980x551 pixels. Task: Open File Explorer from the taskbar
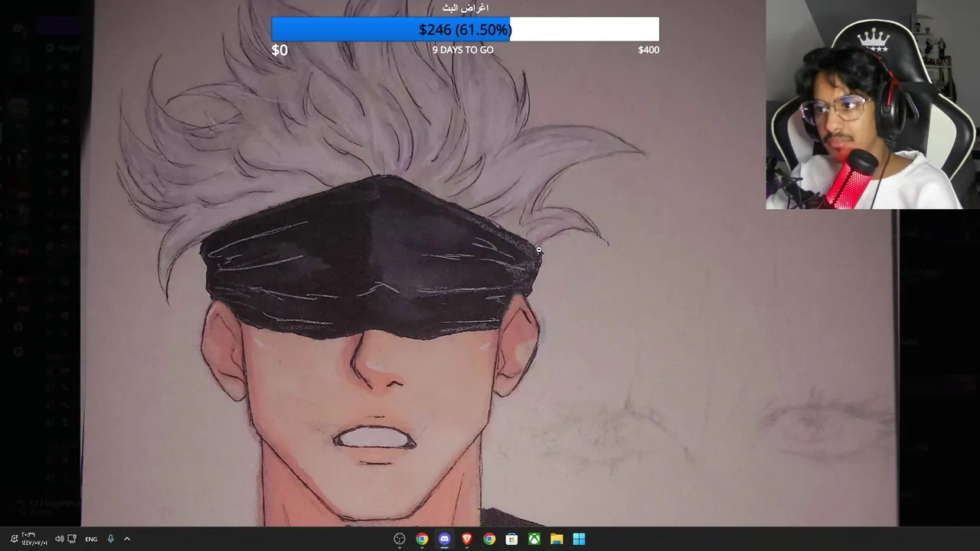click(557, 539)
